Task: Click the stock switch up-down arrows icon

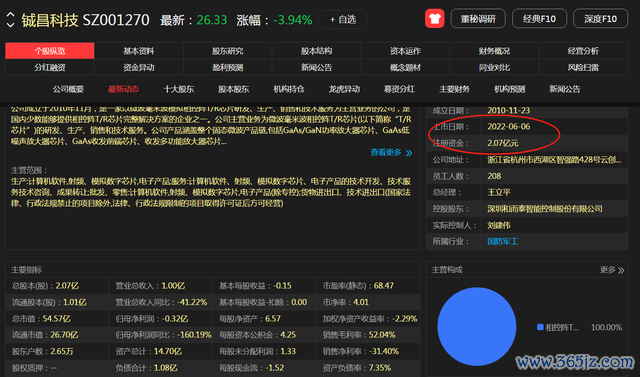Action: (11, 20)
